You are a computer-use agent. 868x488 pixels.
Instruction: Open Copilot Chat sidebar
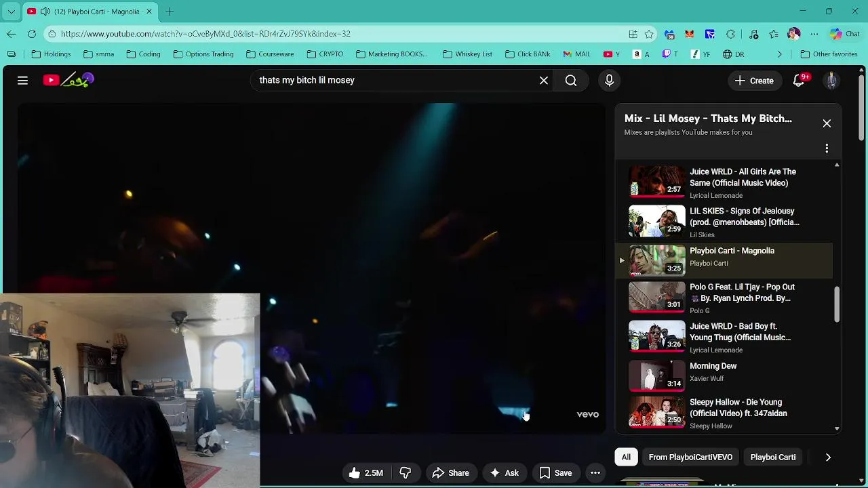click(844, 34)
